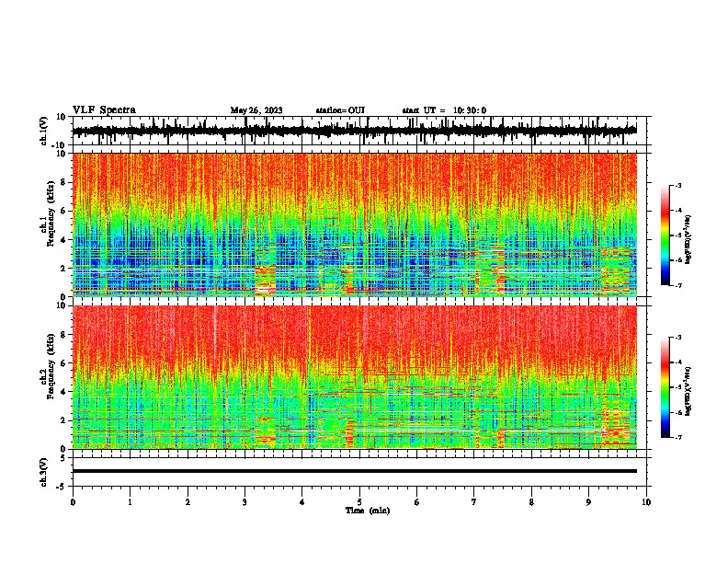Click the time axis tick label "7"

tap(474, 502)
